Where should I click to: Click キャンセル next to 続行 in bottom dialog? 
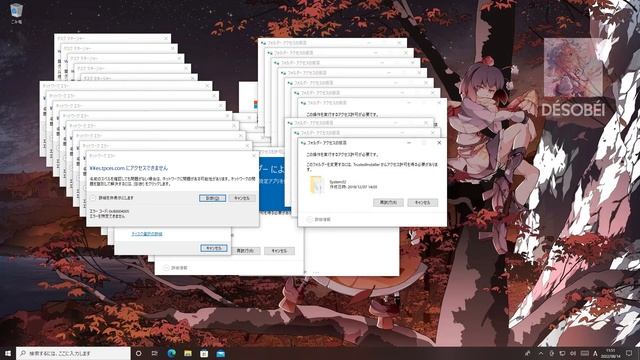[x=279, y=251]
